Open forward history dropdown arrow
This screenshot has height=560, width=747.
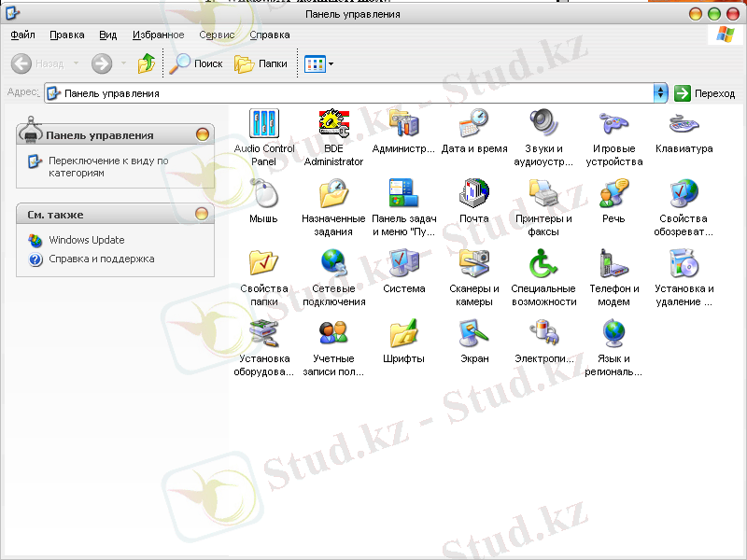click(x=123, y=63)
